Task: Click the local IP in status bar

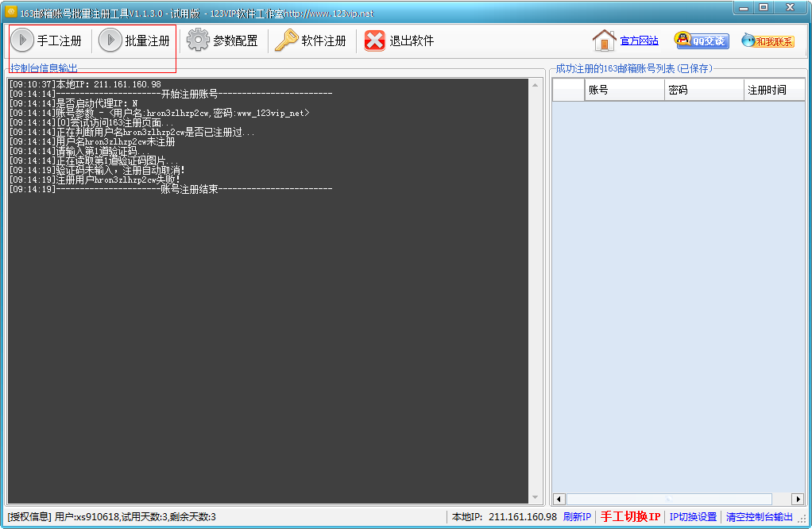Action: tap(505, 516)
